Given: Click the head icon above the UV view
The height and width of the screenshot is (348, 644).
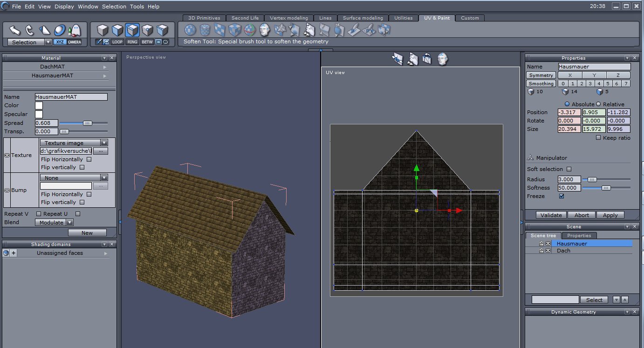Looking at the screenshot, I should click(442, 59).
